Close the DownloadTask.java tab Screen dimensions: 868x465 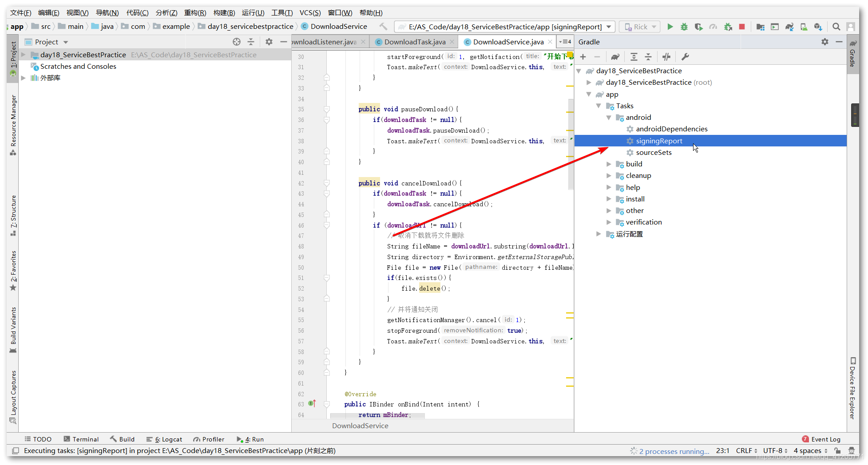click(452, 42)
